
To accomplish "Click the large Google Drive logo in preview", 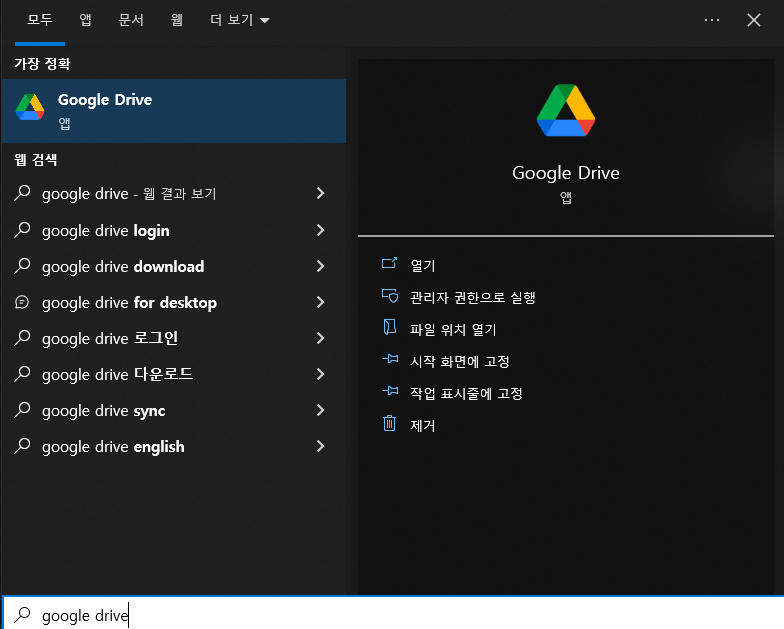I will (566, 110).
